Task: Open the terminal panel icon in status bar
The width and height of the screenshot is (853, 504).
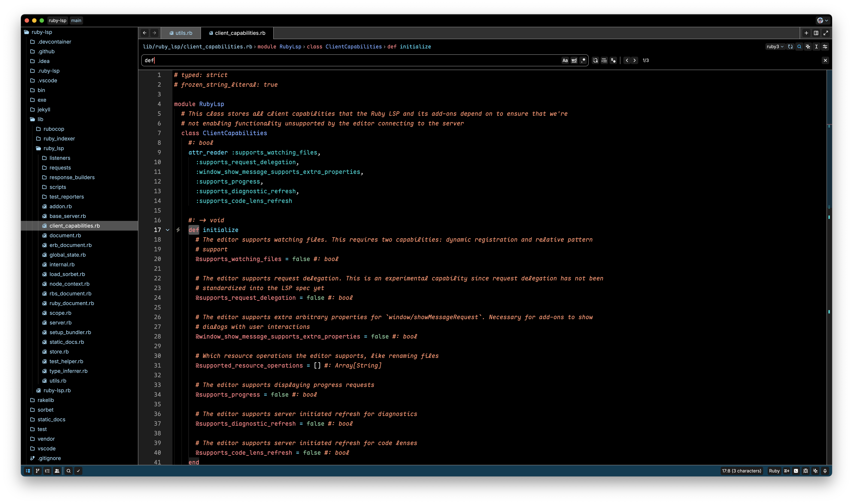Action: pos(796,471)
